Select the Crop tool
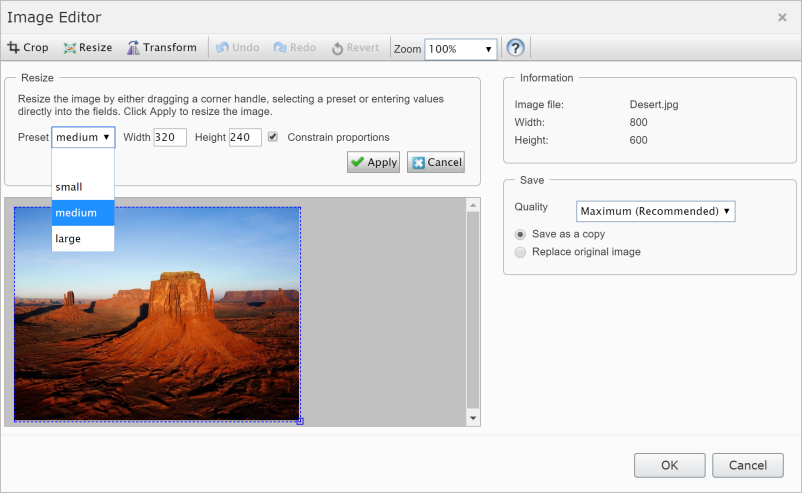 click(28, 48)
